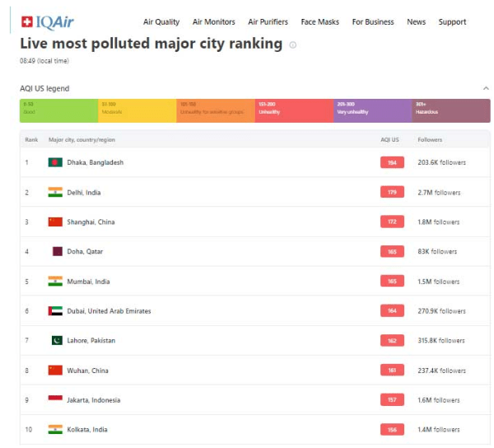Click the China flag beside Wuhan

(x=55, y=371)
